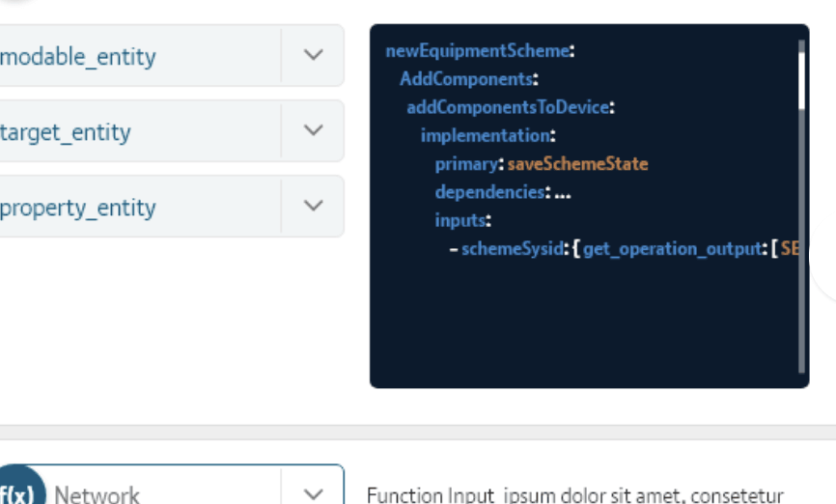This screenshot has height=504, width=836.
Task: Select the property_entity field text
Action: (x=77, y=207)
